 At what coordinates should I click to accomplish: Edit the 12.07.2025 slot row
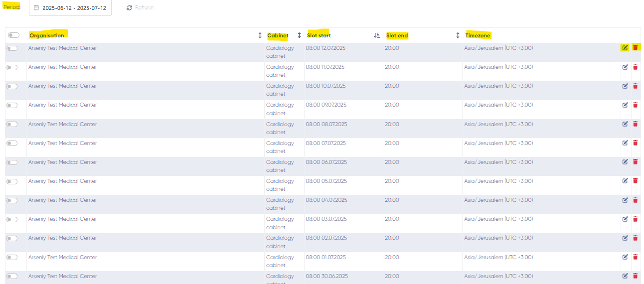click(625, 48)
